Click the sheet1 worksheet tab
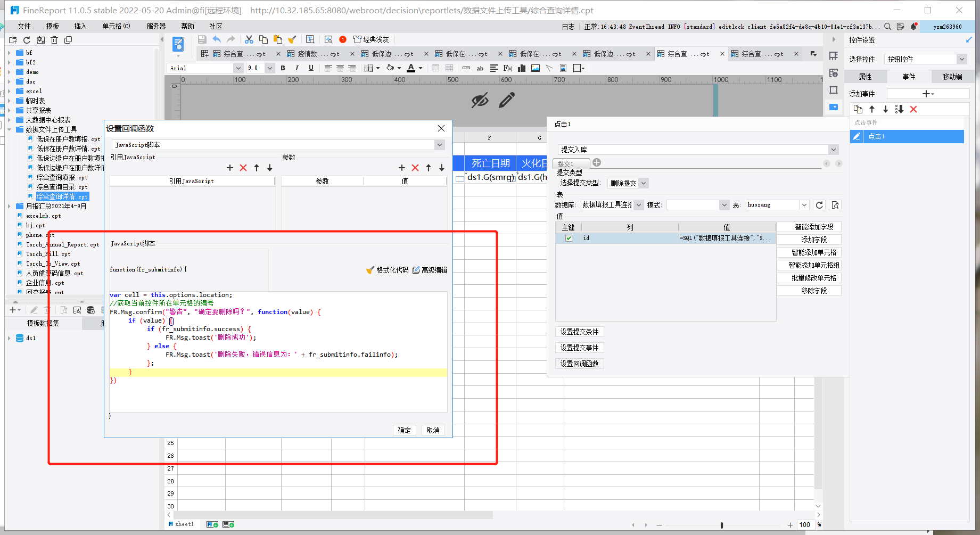Image resolution: width=980 pixels, height=535 pixels. point(181,524)
